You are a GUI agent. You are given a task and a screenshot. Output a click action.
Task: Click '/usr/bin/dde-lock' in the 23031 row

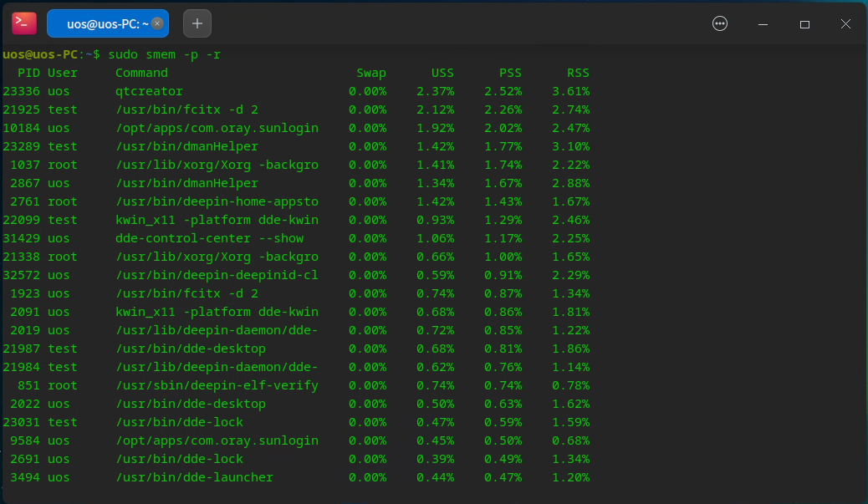click(179, 421)
